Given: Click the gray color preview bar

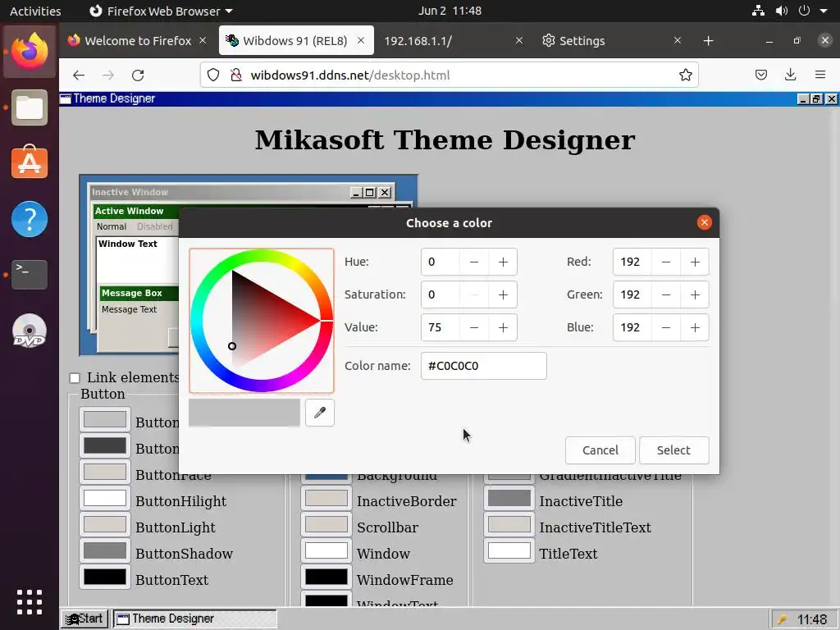Looking at the screenshot, I should click(x=244, y=413).
